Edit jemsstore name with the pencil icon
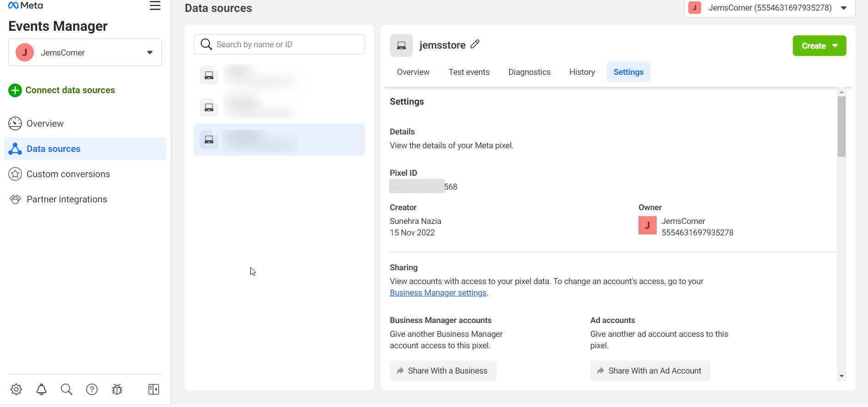 tap(475, 44)
